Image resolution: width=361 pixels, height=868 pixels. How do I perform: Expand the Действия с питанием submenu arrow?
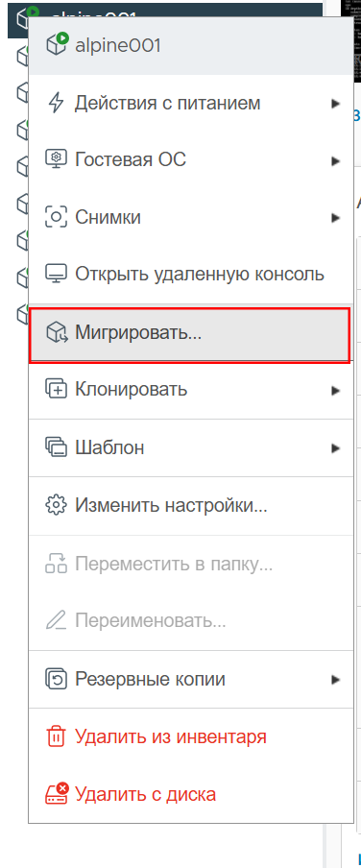click(335, 104)
